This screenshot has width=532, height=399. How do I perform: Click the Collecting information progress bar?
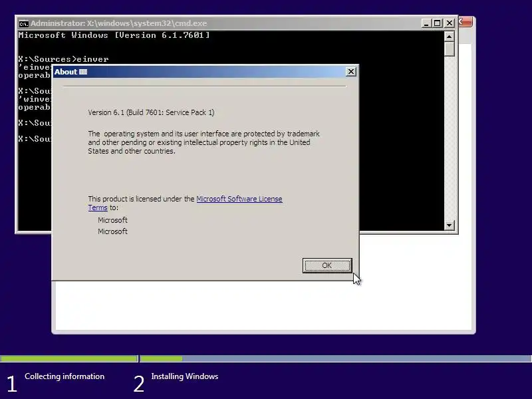click(x=69, y=358)
